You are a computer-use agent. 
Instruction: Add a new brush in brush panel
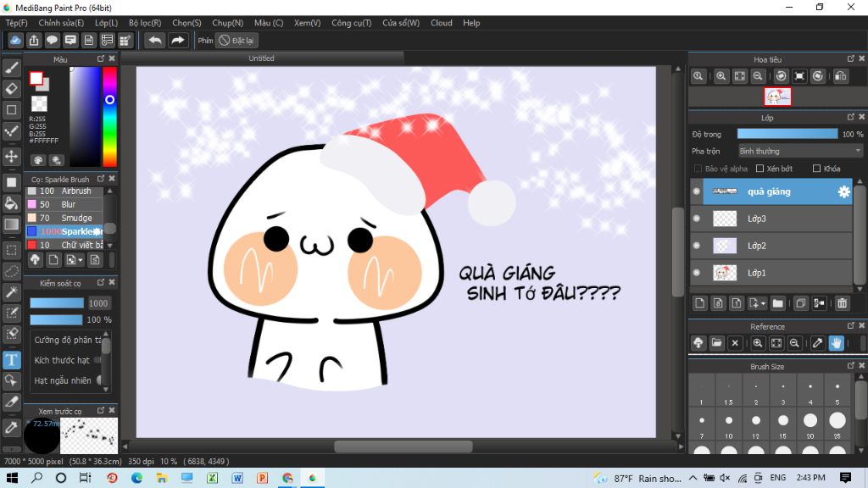[53, 259]
